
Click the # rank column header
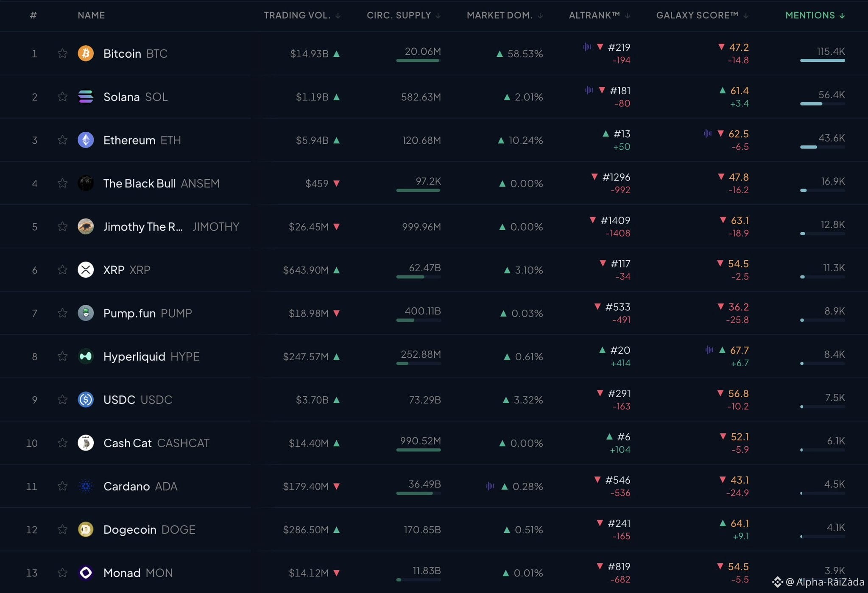(33, 15)
